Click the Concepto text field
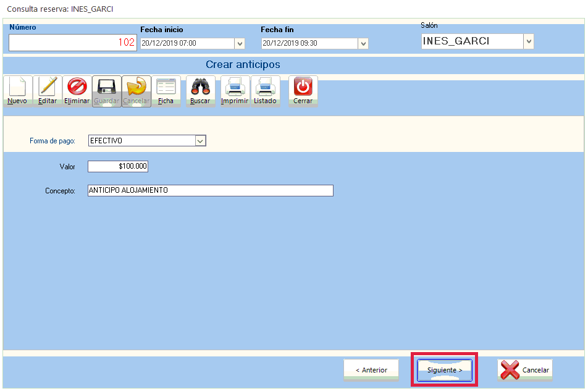 210,190
